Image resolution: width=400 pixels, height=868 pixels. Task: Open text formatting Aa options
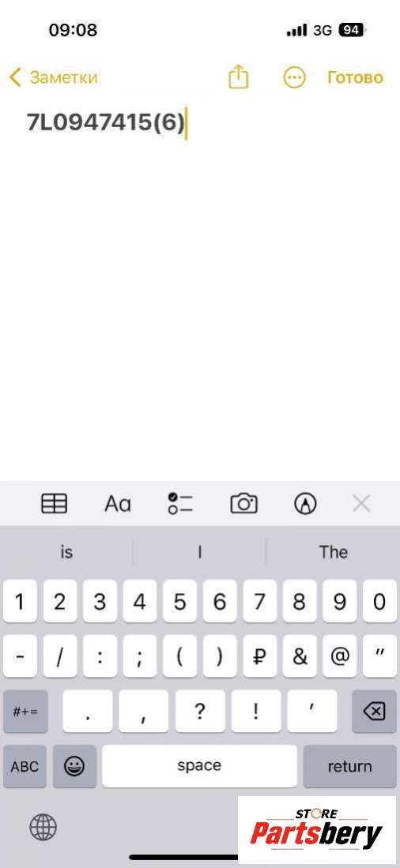point(118,504)
